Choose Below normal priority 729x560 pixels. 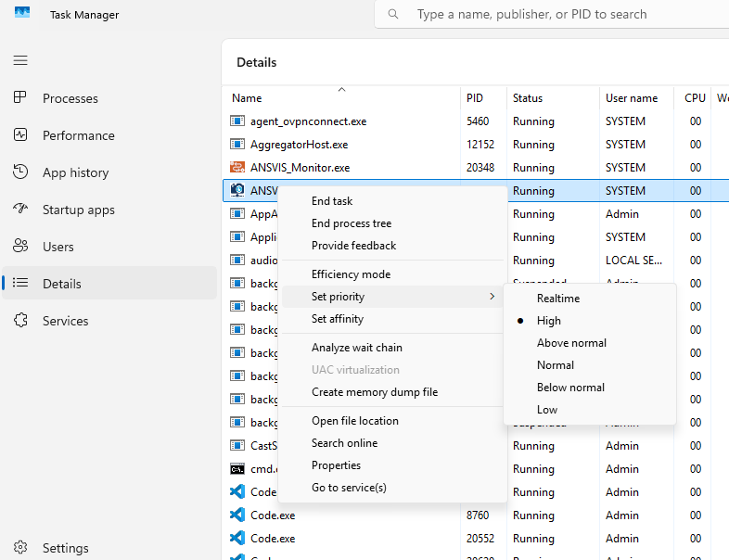tap(569, 388)
